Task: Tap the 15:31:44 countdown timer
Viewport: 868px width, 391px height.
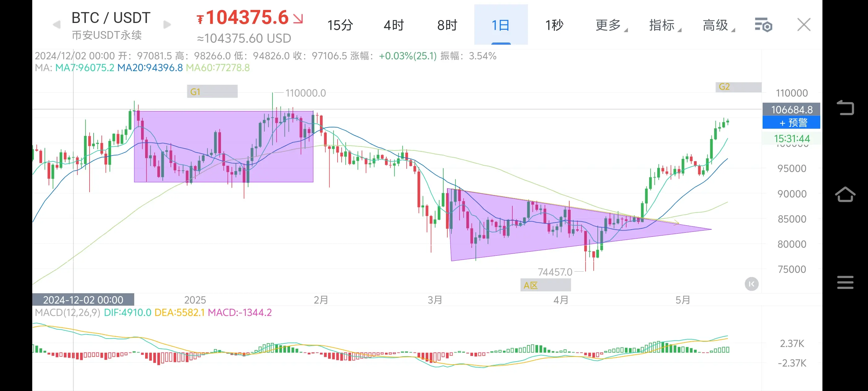Action: coord(791,139)
